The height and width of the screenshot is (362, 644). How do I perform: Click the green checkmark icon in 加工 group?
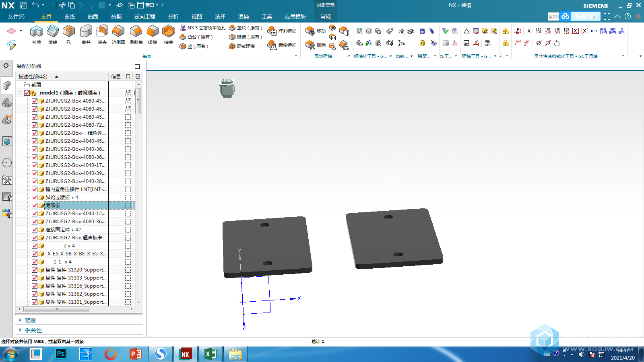pos(445,31)
